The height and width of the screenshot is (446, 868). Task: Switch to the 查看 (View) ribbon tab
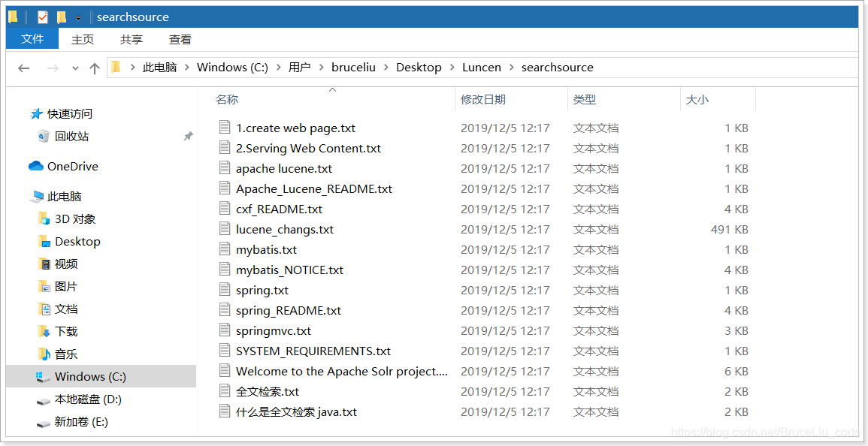click(x=180, y=39)
